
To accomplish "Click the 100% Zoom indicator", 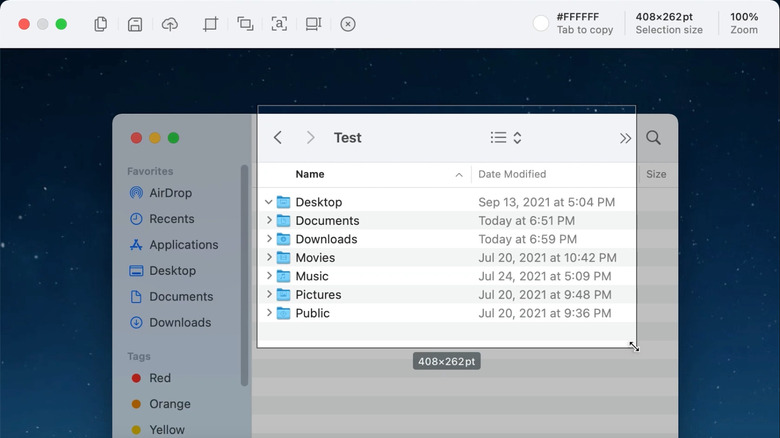I will point(743,23).
